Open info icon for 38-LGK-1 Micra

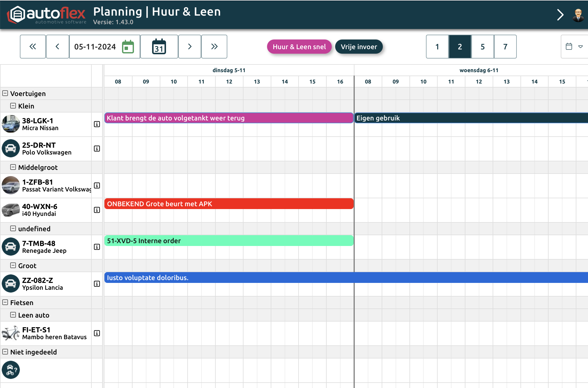(97, 124)
